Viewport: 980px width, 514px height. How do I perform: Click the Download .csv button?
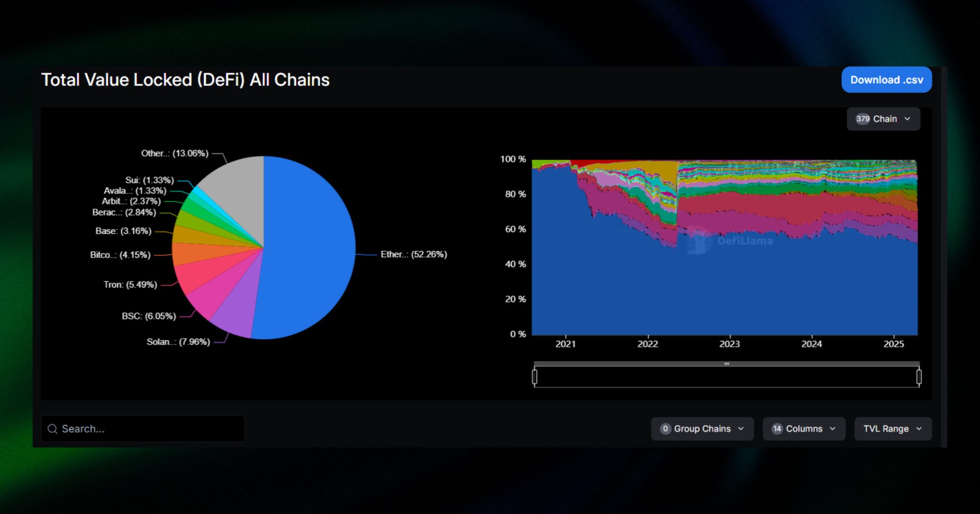(887, 80)
